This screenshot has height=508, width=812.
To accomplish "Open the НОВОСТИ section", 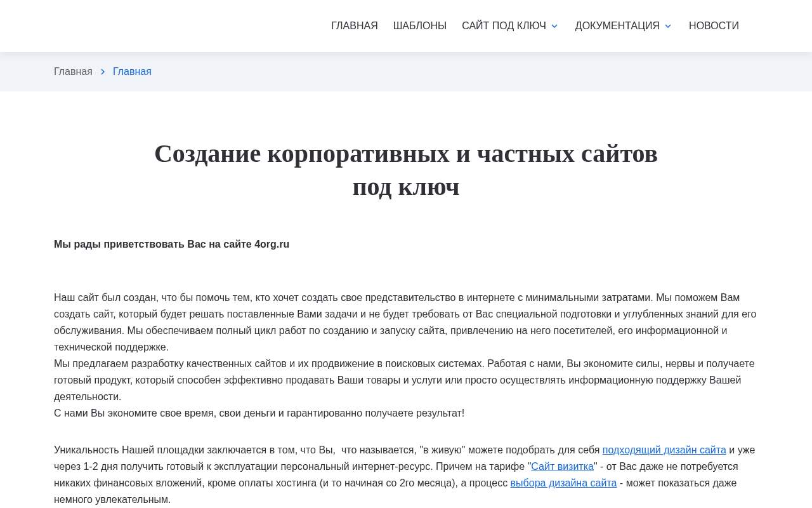I will click(x=714, y=26).
